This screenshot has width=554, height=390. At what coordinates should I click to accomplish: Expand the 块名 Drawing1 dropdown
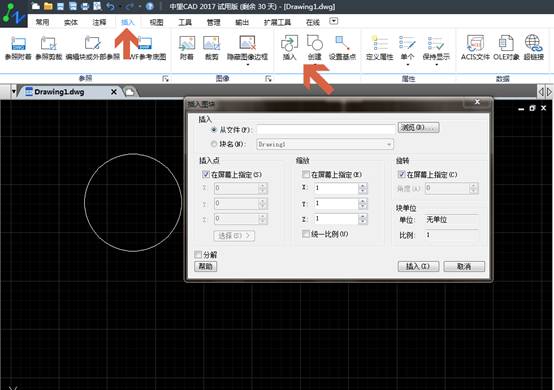389,144
